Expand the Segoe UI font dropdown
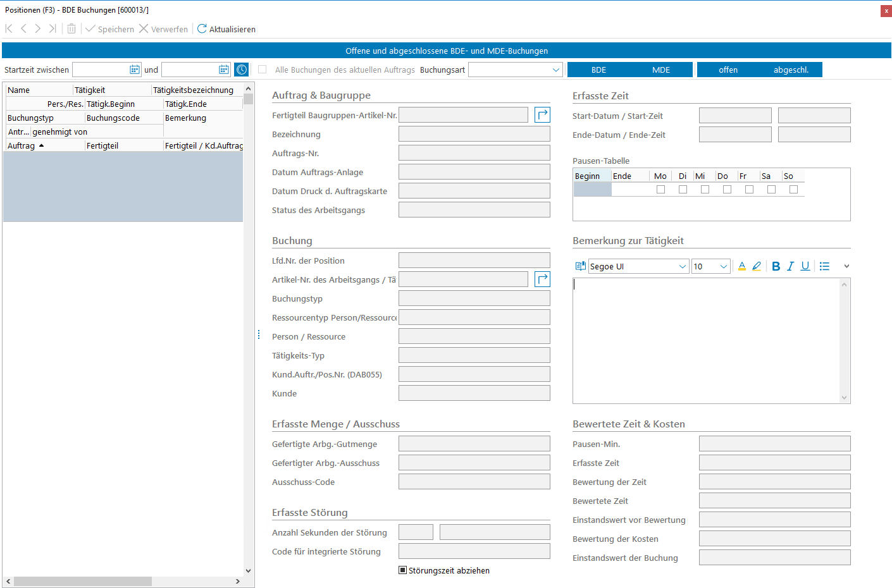This screenshot has height=588, width=892. [682, 266]
